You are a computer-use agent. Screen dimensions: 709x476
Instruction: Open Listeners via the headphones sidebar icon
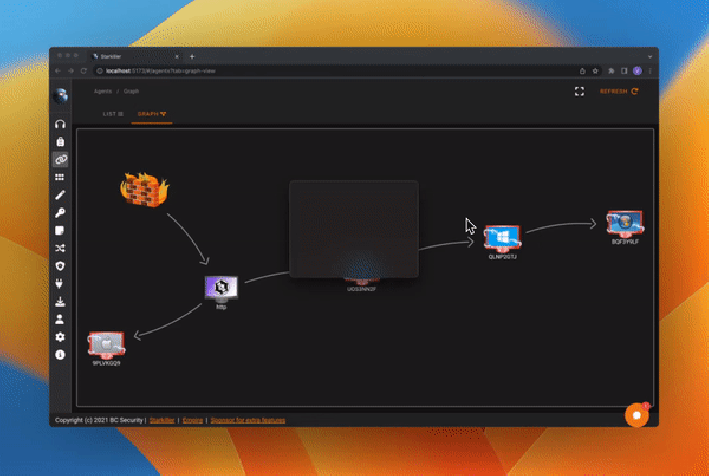(60, 125)
